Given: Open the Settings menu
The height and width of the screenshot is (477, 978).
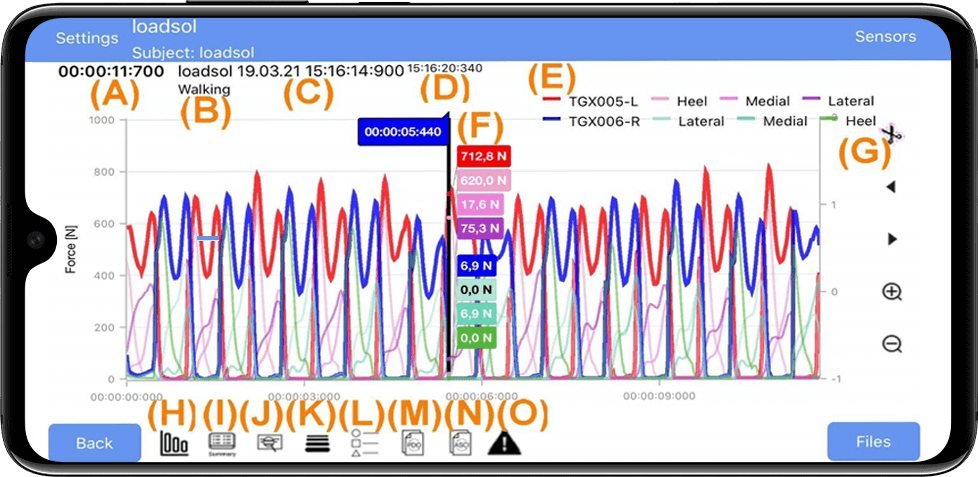Looking at the screenshot, I should (x=87, y=38).
